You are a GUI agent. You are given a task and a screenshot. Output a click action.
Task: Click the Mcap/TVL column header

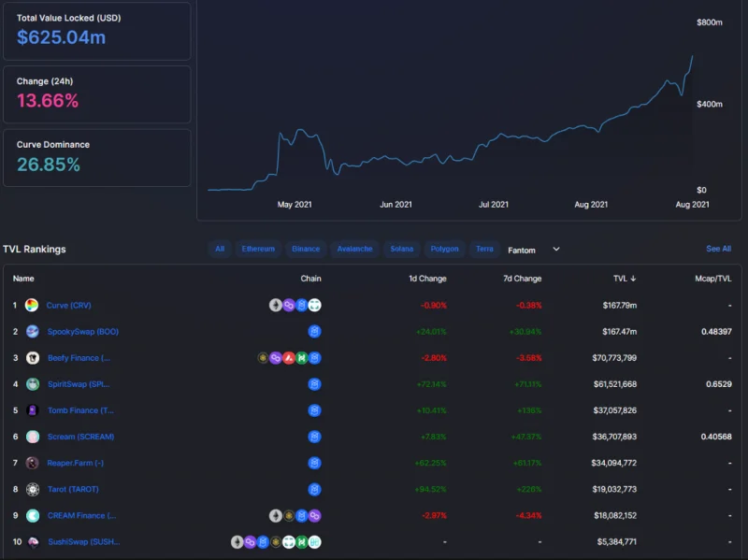713,279
